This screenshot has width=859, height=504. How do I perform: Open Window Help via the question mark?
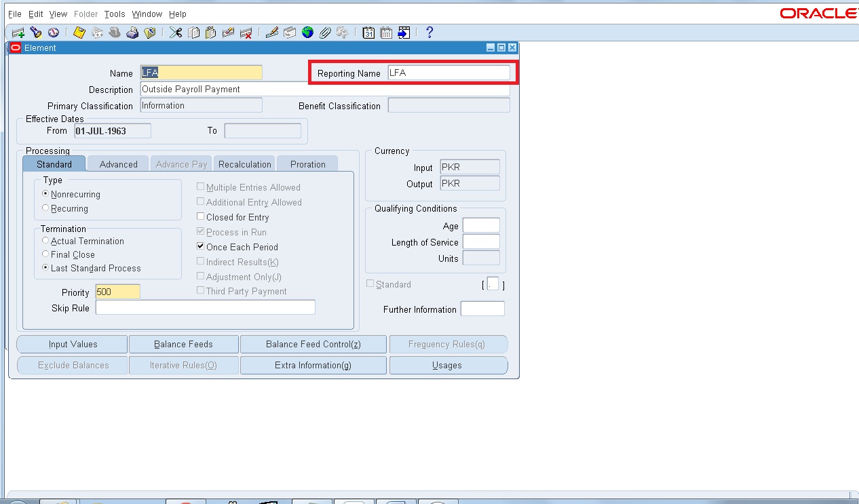pyautogui.click(x=429, y=32)
